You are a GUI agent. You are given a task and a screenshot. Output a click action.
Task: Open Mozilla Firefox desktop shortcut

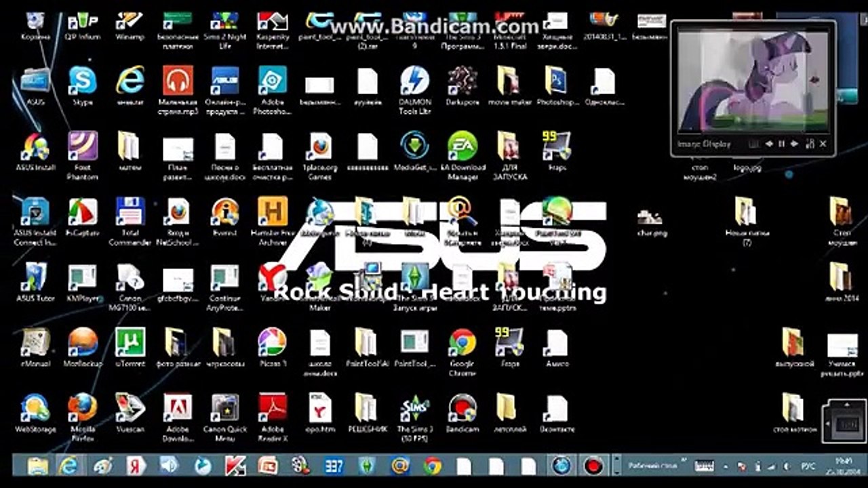point(83,416)
